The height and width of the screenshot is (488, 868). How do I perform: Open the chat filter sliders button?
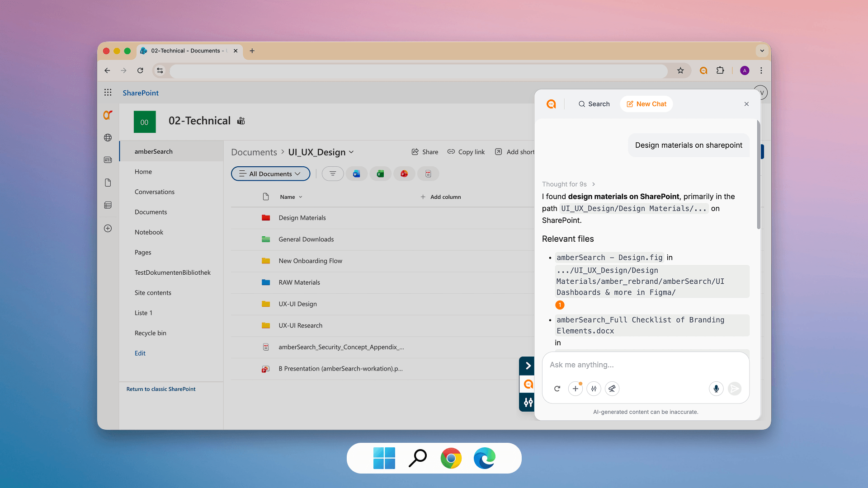pos(594,389)
